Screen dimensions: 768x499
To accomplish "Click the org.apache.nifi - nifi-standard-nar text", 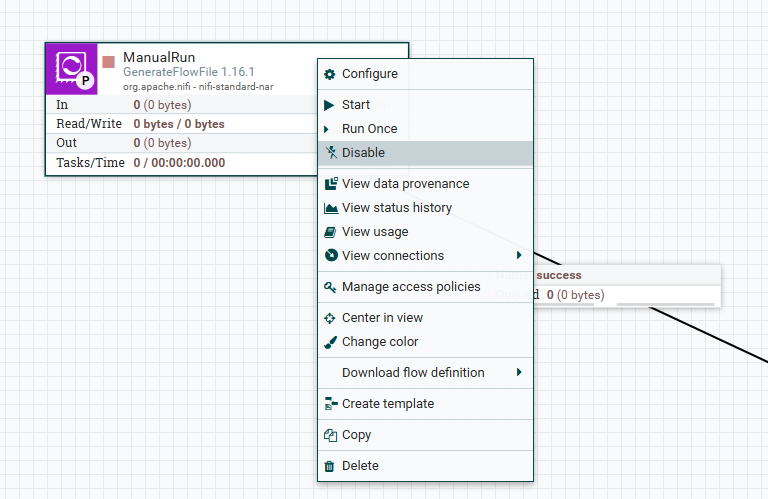I will (x=198, y=87).
